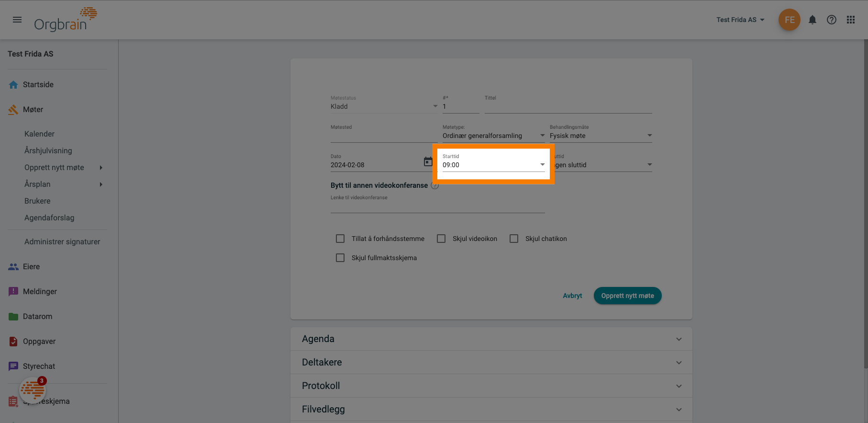Click the Tittel input field
The image size is (868, 423).
(x=568, y=106)
